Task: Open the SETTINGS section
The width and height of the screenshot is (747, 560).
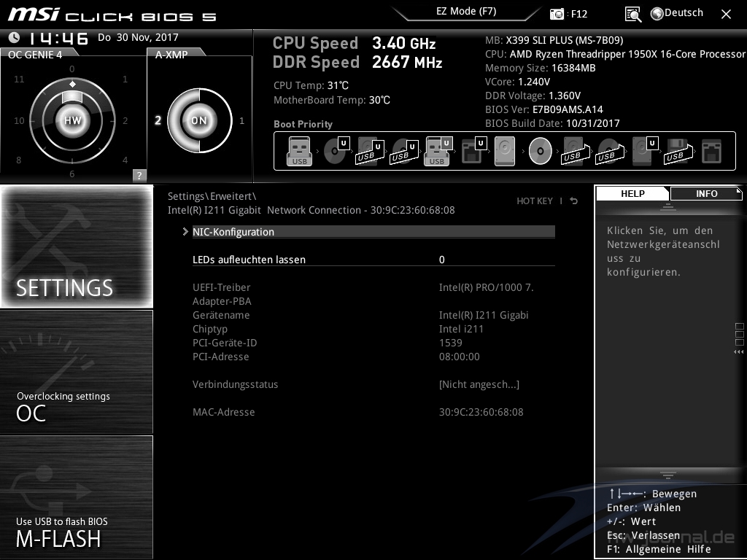Action: (x=77, y=246)
